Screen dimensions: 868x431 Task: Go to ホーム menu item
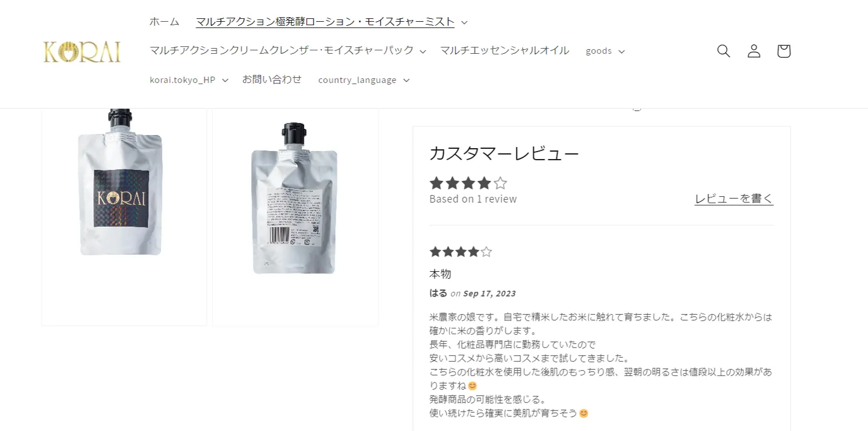(164, 22)
